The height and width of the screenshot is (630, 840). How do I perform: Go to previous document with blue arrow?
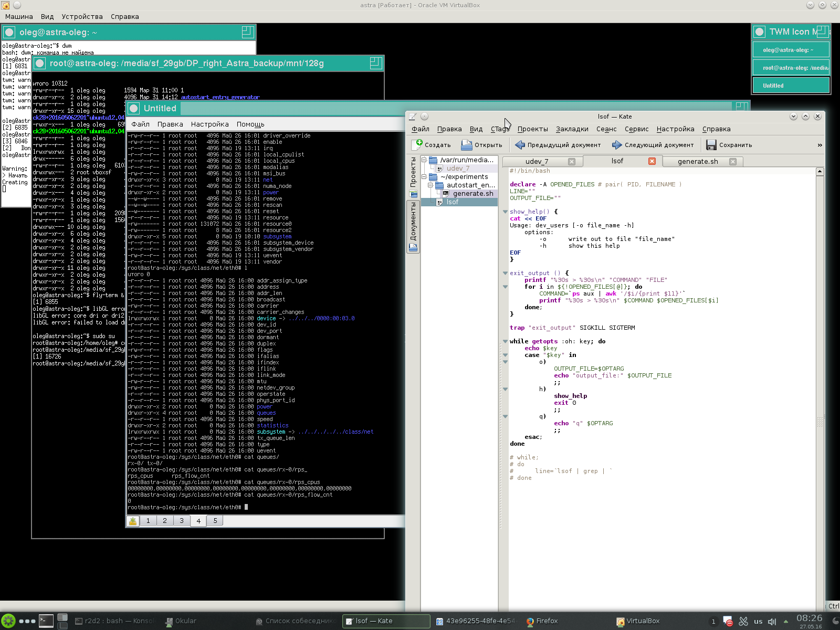click(520, 145)
